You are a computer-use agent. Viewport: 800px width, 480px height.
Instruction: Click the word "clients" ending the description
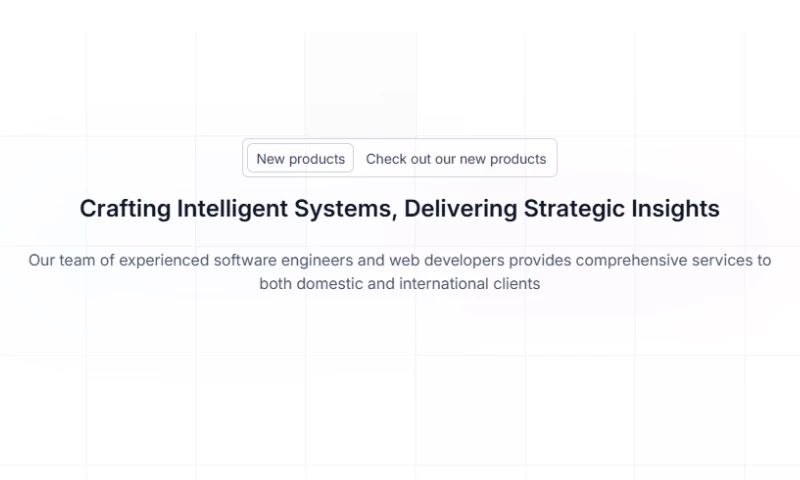coord(515,283)
